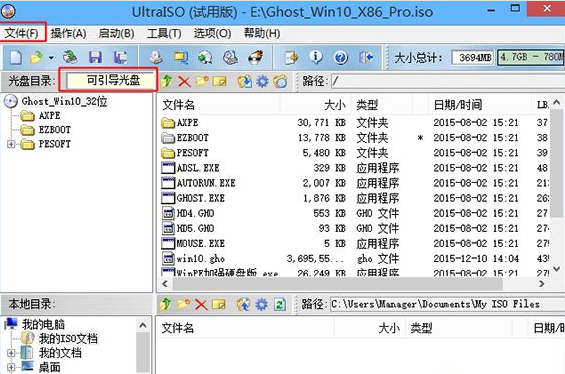Click the Help question mark icon
This screenshot has width=565, height=374.
pos(341,57)
